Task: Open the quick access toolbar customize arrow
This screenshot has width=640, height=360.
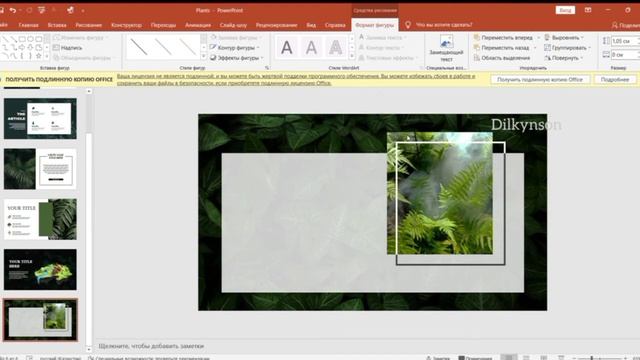Action: point(83,11)
